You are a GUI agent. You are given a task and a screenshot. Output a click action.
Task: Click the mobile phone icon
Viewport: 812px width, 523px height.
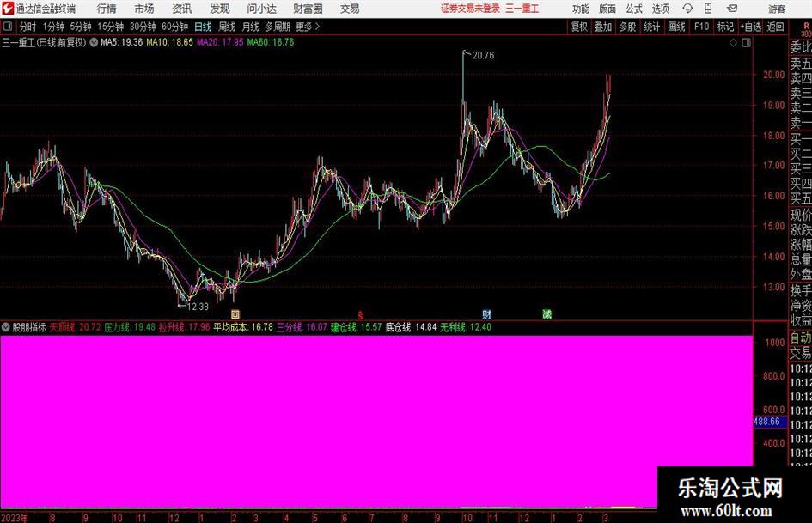[x=708, y=9]
